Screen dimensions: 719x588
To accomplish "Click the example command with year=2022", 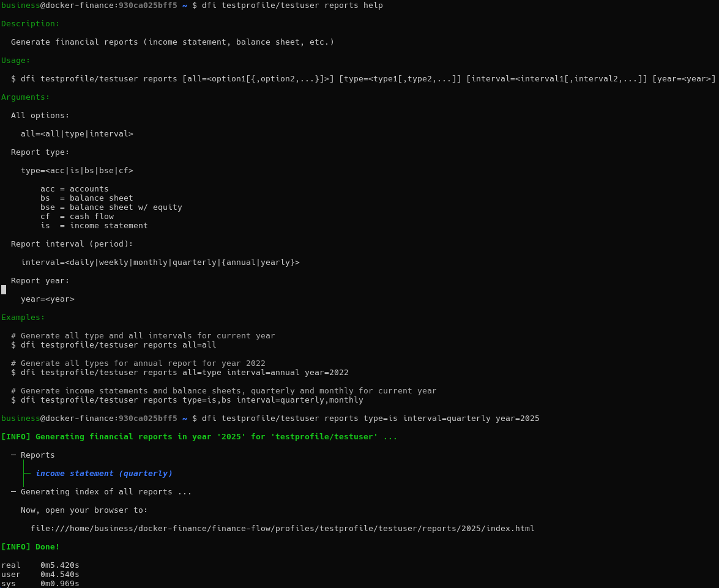I will 184,373.
